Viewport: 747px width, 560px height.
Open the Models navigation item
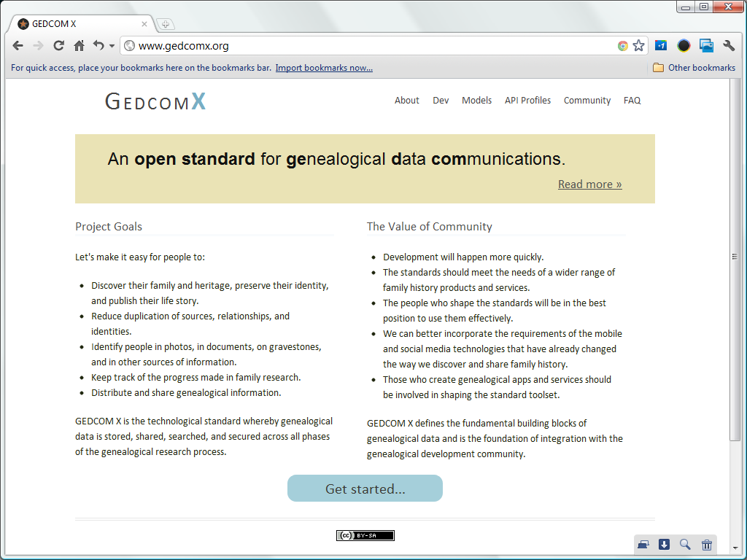pos(476,101)
